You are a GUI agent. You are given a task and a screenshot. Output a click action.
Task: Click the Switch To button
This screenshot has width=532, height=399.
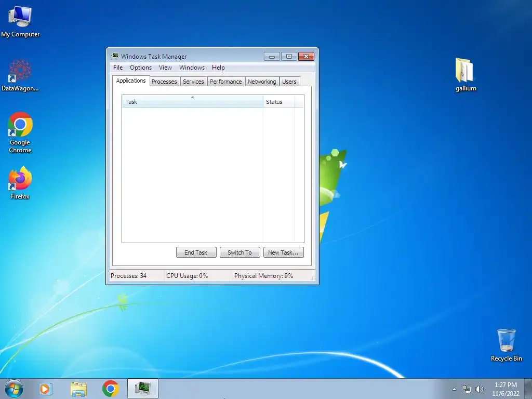tap(240, 252)
